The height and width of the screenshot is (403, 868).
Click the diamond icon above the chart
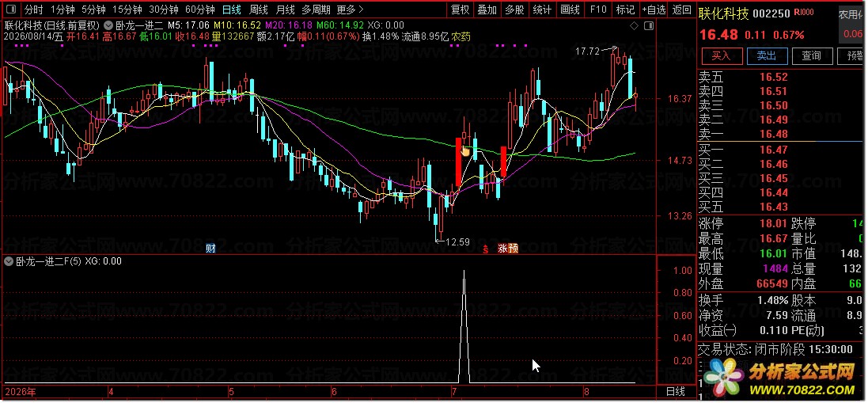[x=634, y=26]
